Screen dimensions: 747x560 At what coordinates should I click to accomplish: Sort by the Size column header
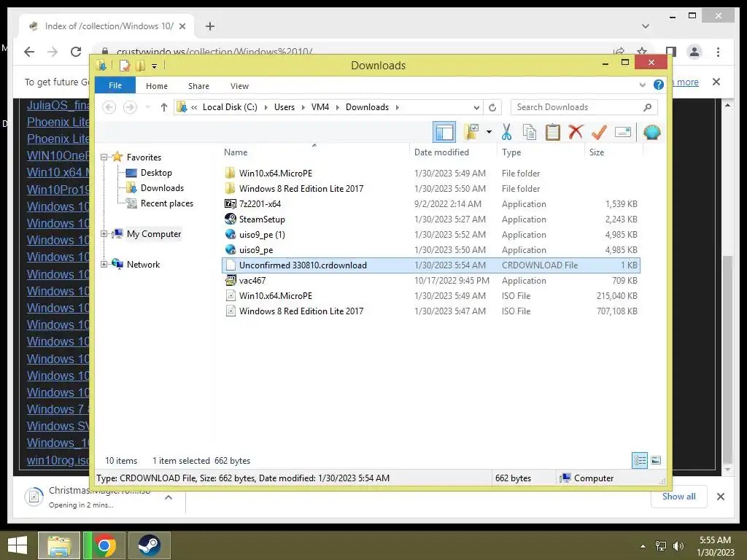coord(597,152)
